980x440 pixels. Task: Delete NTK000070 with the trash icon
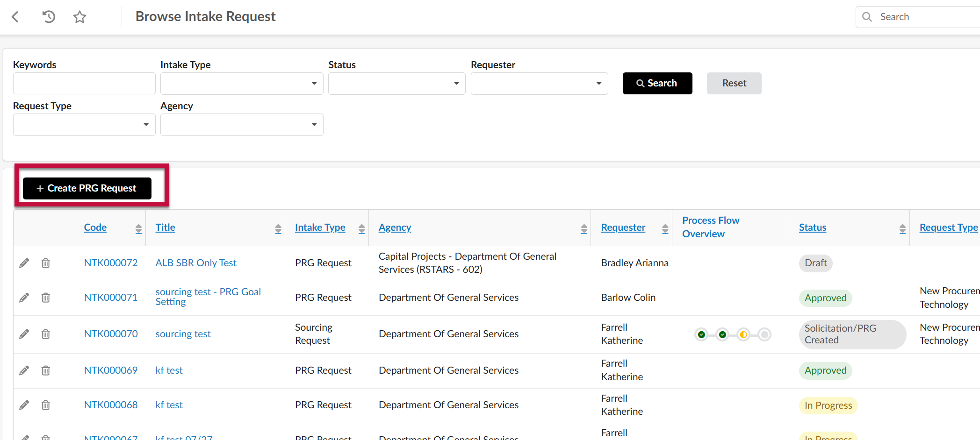[45, 334]
